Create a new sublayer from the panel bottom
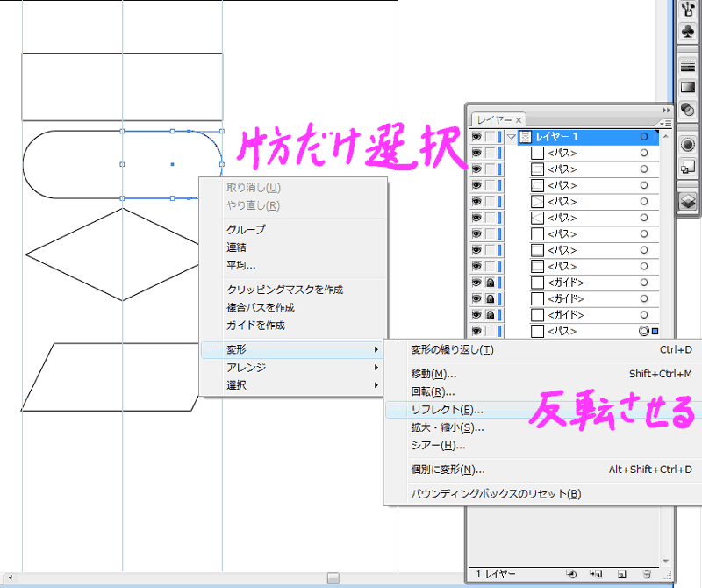The image size is (702, 588). pyautogui.click(x=594, y=572)
